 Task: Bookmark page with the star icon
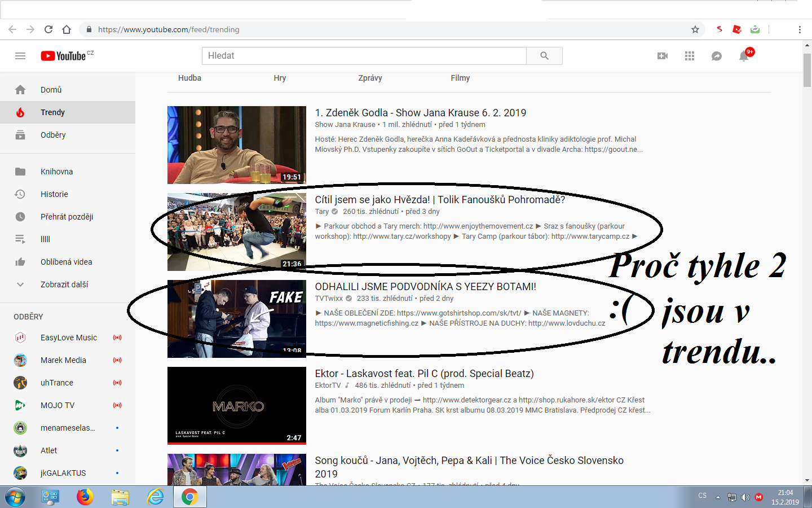point(695,29)
